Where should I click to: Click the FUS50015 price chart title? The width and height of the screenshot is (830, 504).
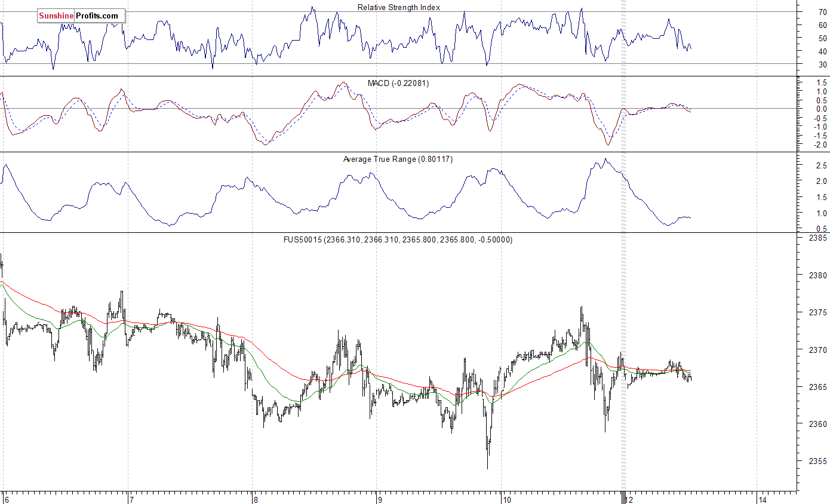[398, 239]
